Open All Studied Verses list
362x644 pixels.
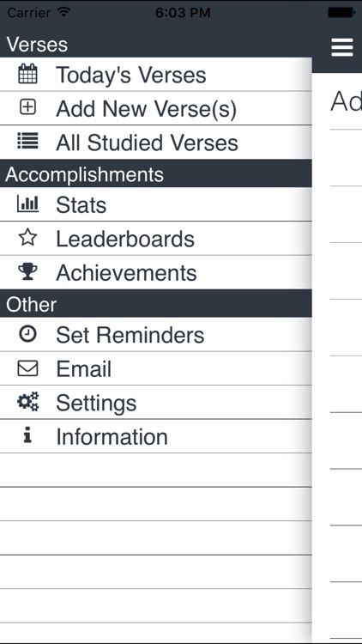click(156, 142)
